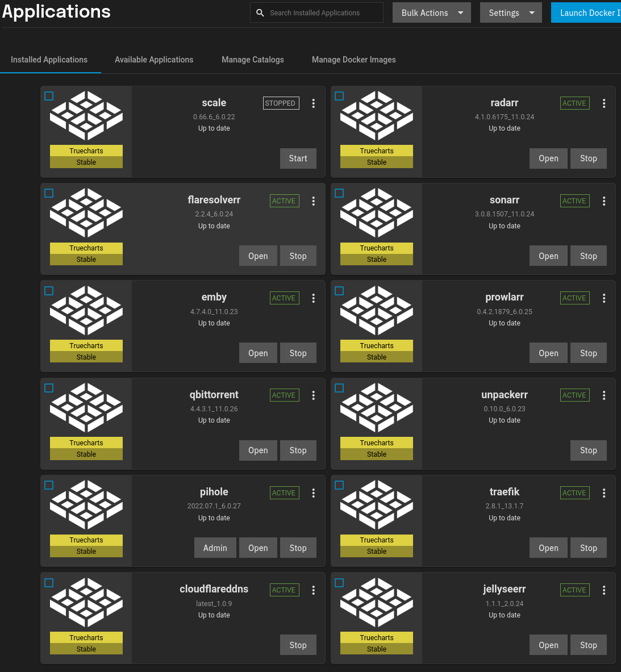Image resolution: width=621 pixels, height=672 pixels.
Task: Click the qbittorrent app logo
Action: (x=86, y=407)
